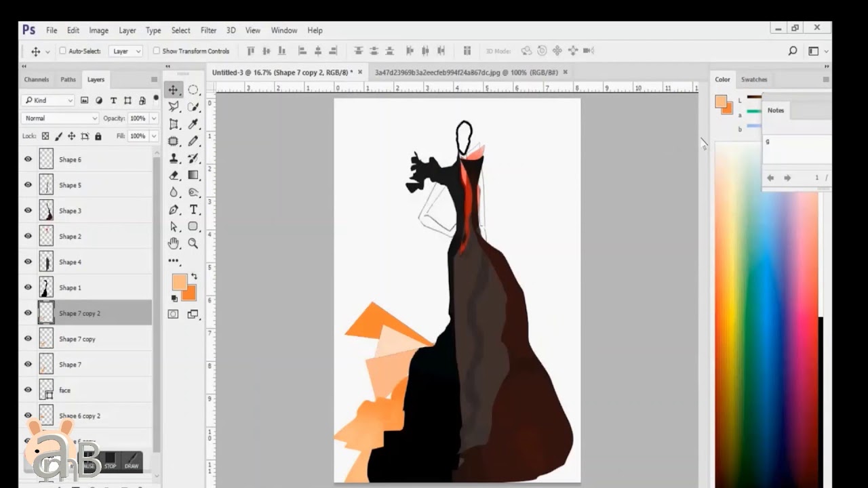Select the Eyedropper tool
The width and height of the screenshot is (868, 488).
193,124
